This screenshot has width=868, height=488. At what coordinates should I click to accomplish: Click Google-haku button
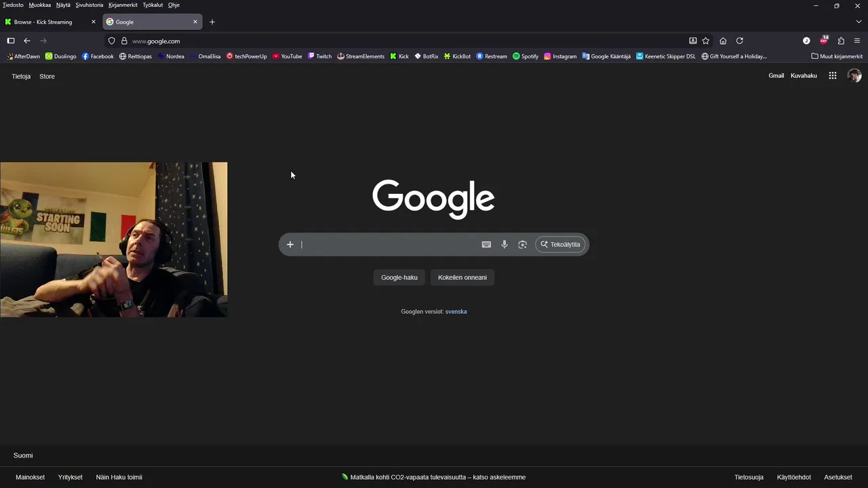[x=399, y=277]
